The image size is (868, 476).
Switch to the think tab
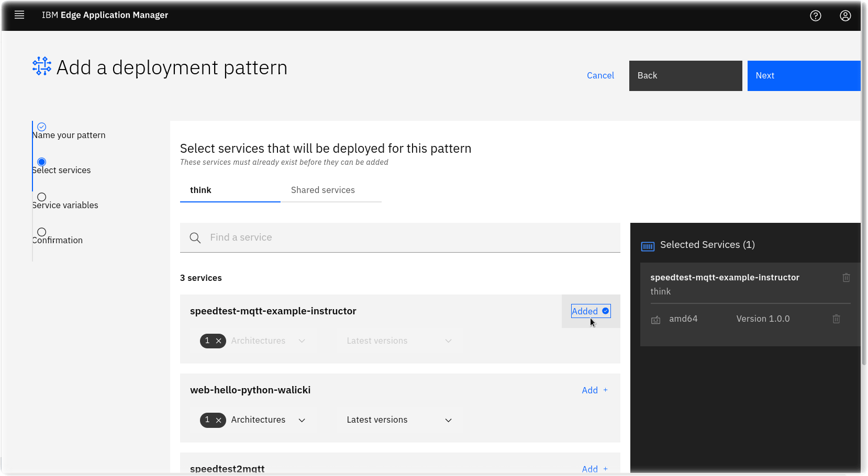pyautogui.click(x=230, y=190)
